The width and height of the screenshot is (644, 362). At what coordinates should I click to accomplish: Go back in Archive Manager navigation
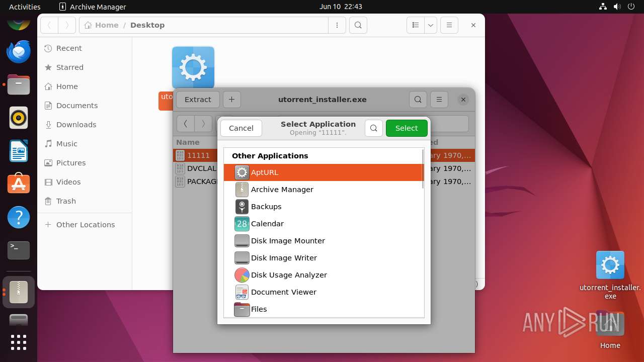pos(186,124)
